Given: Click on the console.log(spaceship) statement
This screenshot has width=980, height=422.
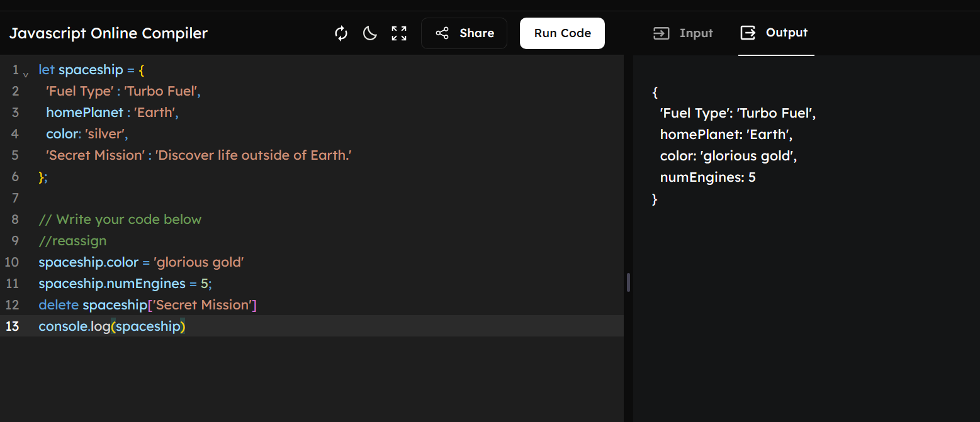Looking at the screenshot, I should [x=112, y=326].
